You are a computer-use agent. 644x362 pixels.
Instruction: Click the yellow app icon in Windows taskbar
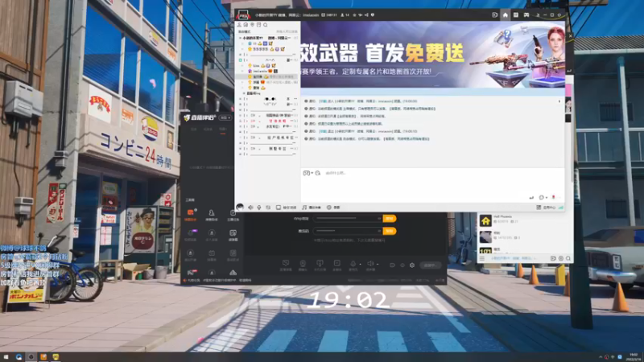point(56,357)
